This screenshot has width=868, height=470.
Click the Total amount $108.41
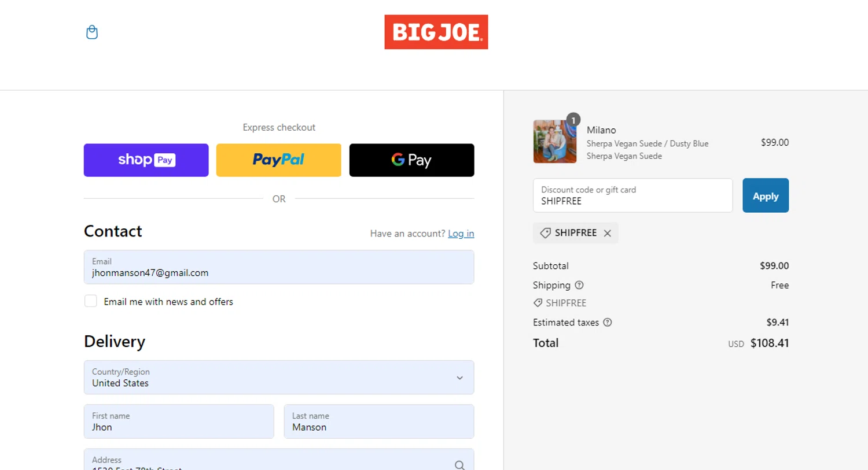click(770, 343)
